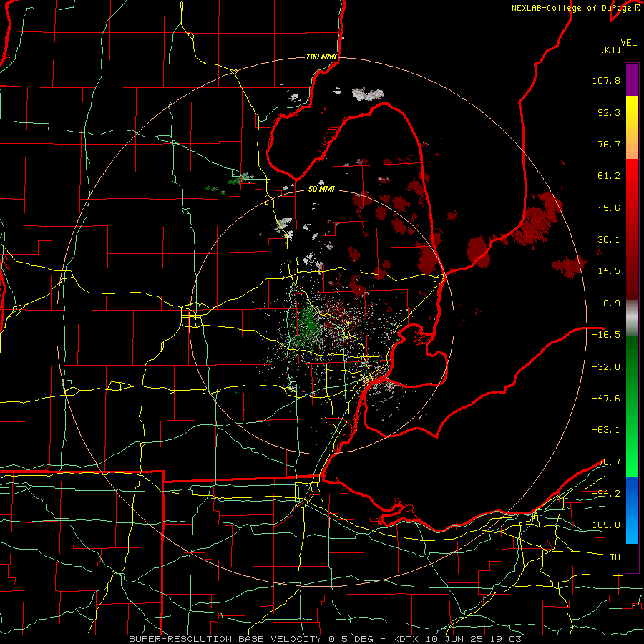Select the 76.7 velocity scale value
Screen dimensions: 644x644
(609, 144)
